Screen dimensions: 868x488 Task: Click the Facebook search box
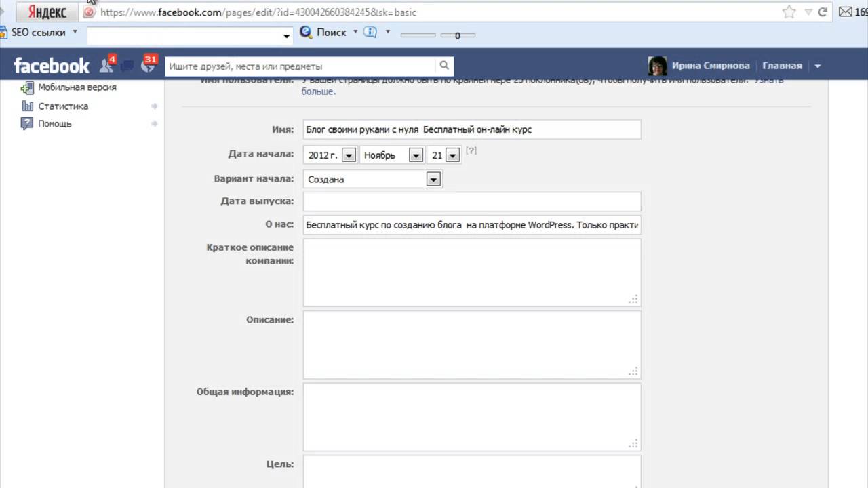click(x=300, y=66)
